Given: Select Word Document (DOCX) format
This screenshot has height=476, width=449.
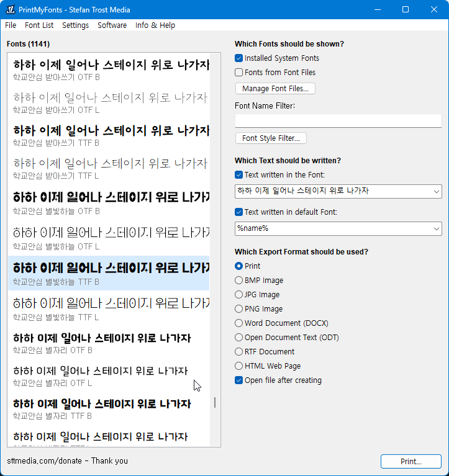Looking at the screenshot, I should (238, 323).
